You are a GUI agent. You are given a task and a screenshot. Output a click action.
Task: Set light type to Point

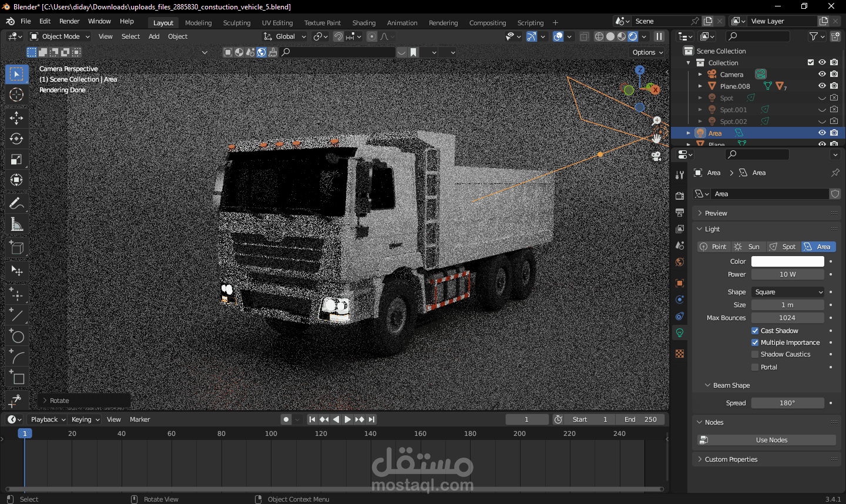[x=714, y=247]
